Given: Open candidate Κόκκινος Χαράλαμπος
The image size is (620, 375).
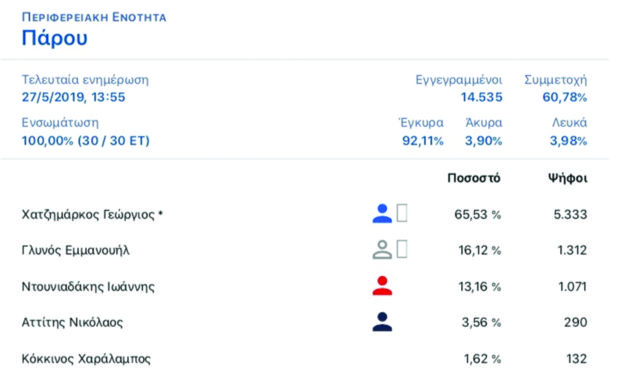Looking at the screenshot, I should pos(86,359).
